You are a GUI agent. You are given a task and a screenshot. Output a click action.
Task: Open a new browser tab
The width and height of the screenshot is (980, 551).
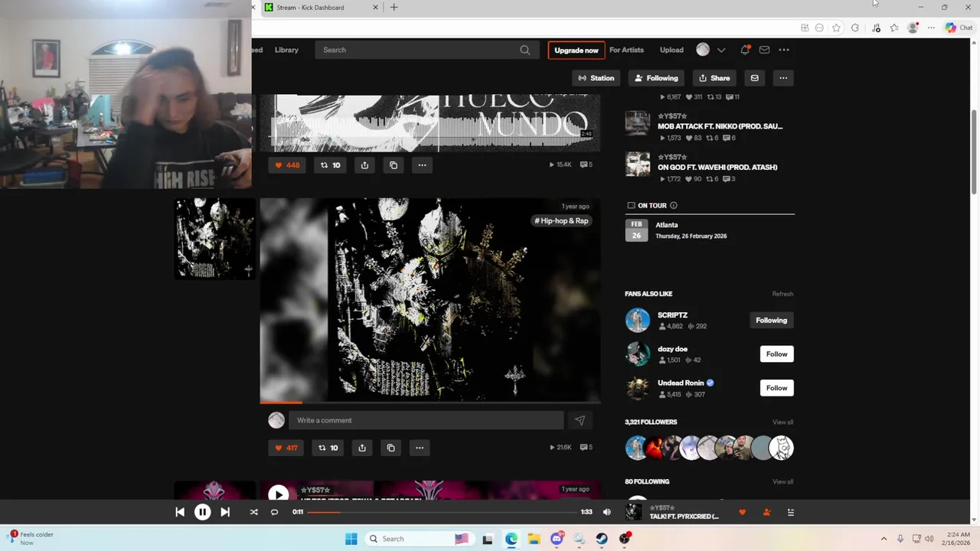394,8
